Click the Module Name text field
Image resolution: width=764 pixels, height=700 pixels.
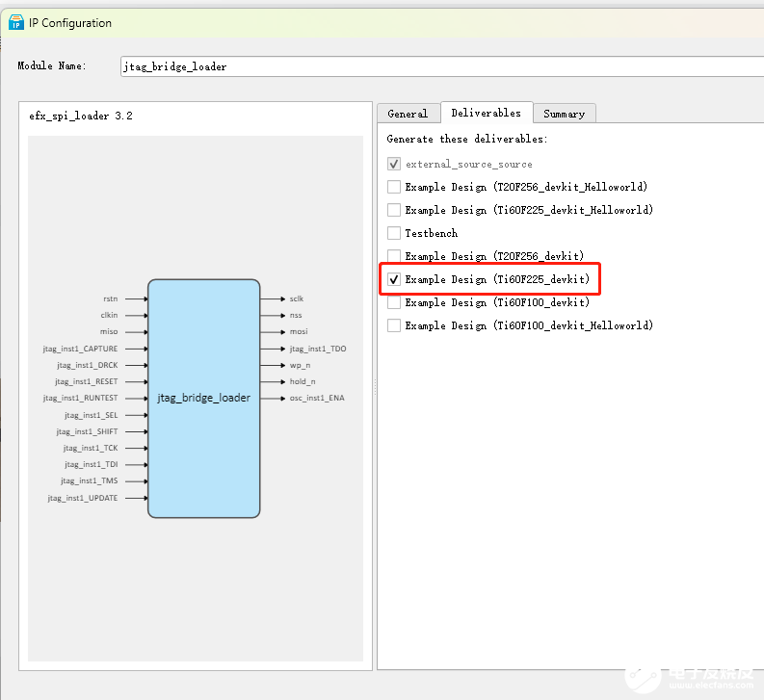[440, 66]
